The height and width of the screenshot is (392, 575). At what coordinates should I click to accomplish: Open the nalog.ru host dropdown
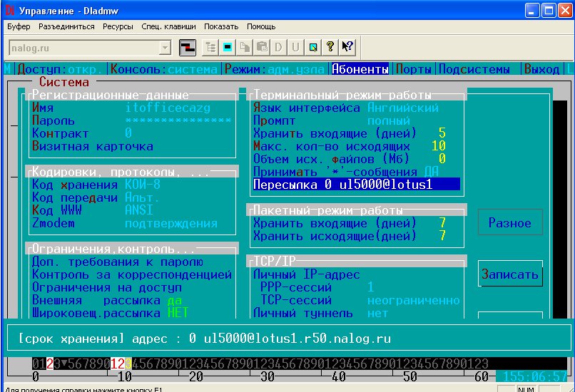point(166,47)
